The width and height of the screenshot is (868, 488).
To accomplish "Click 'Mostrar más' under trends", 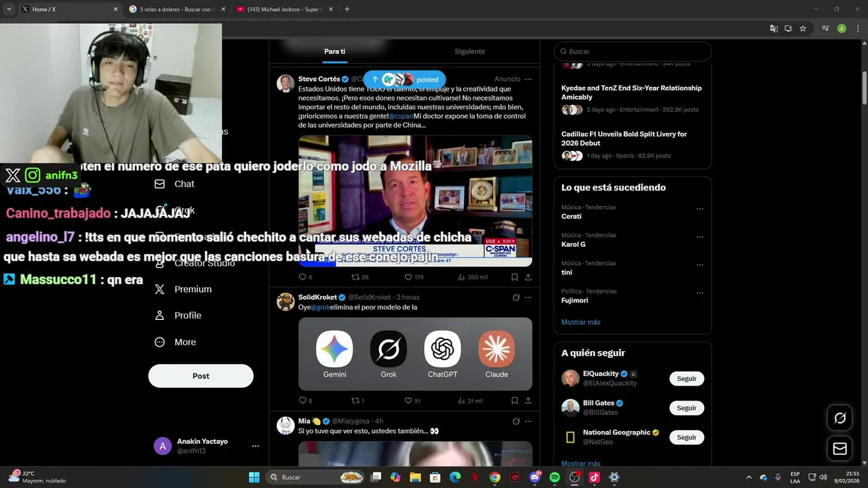I will tap(581, 322).
